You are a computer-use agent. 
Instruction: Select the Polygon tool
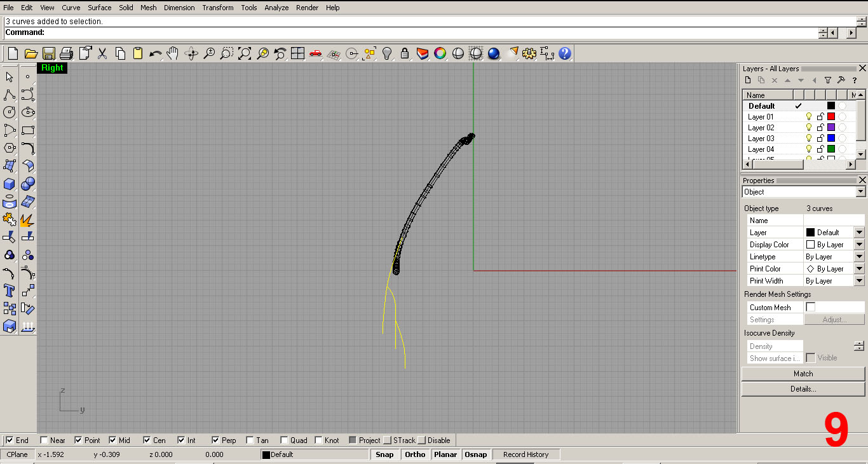pos(10,148)
